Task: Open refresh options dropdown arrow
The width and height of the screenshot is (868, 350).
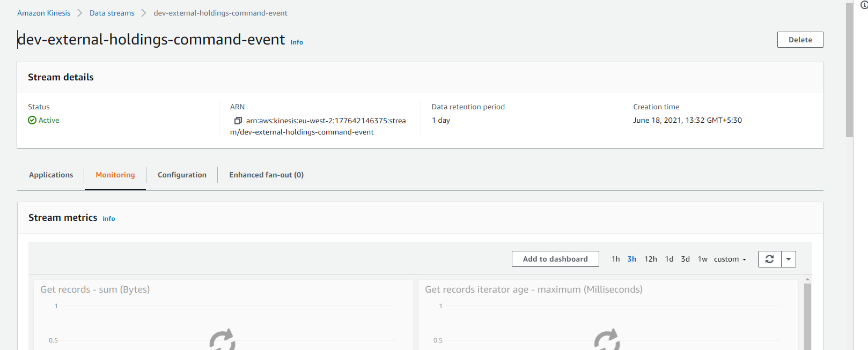Action: point(789,259)
